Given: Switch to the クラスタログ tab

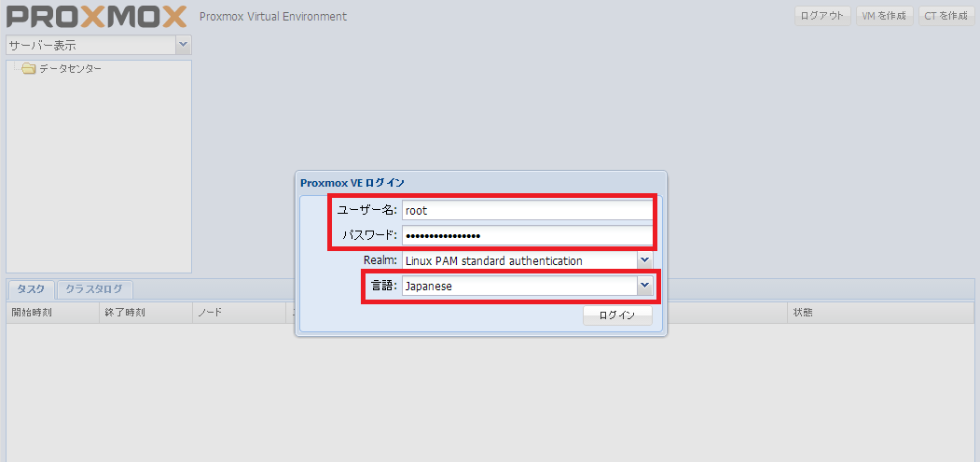Looking at the screenshot, I should (x=94, y=289).
